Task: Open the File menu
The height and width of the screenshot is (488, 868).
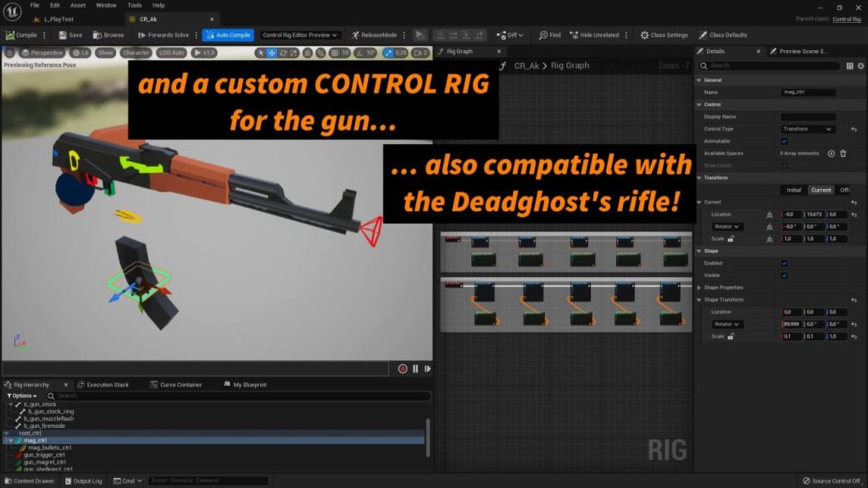Action: pos(35,5)
